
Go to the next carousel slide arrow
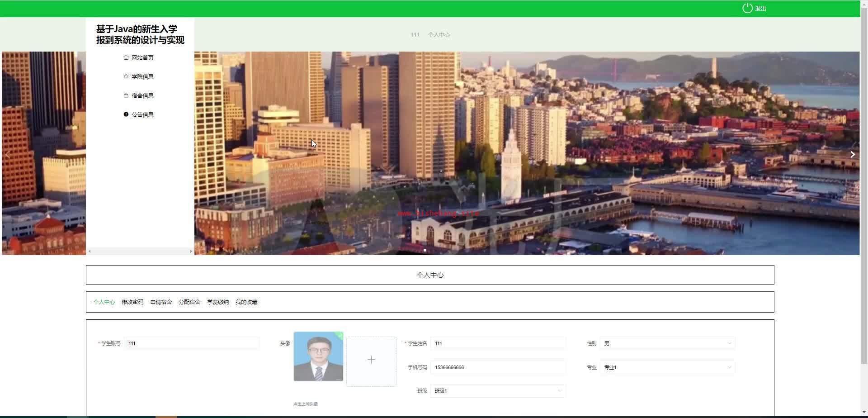coord(852,154)
